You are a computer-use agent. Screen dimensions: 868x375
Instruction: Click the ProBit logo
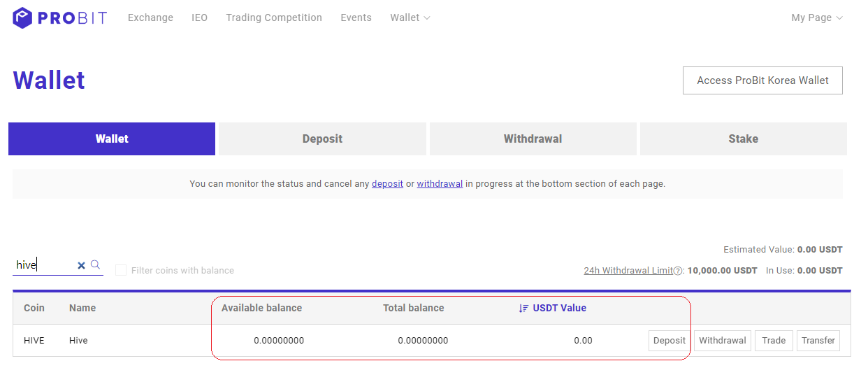(x=60, y=17)
